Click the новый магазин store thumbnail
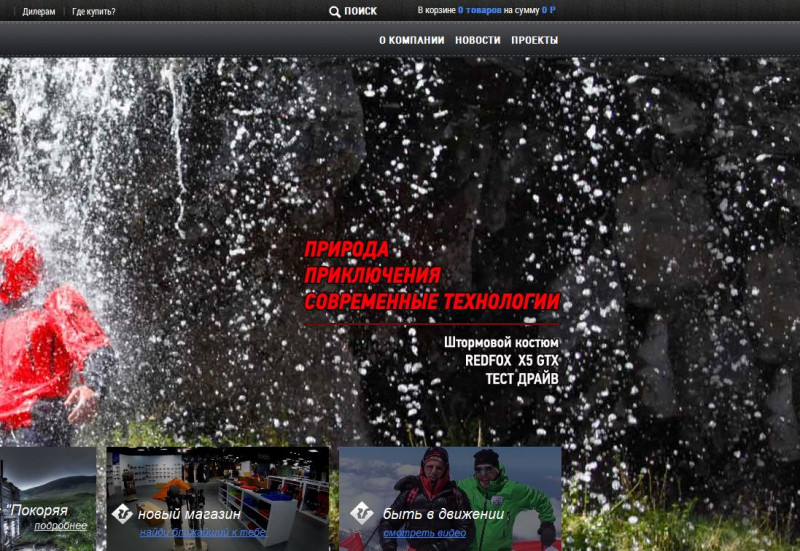The image size is (800, 551). pos(218,499)
